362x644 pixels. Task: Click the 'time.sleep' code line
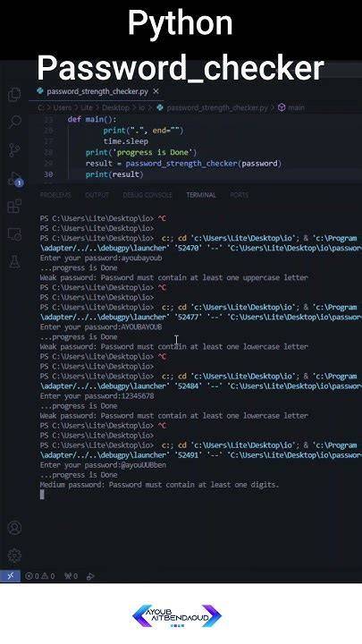click(x=126, y=141)
